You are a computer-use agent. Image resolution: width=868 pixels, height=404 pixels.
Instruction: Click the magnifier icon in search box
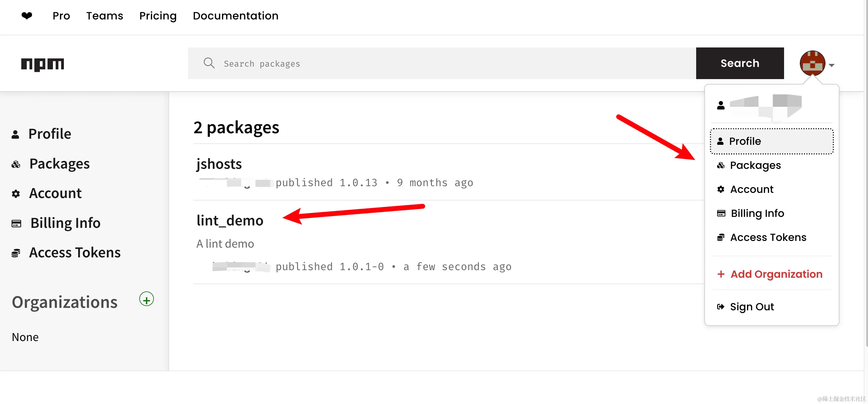pos(209,63)
